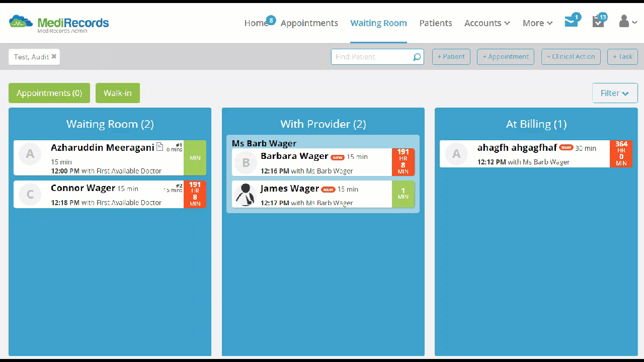Click the 364 HR timer at billing

(x=621, y=154)
